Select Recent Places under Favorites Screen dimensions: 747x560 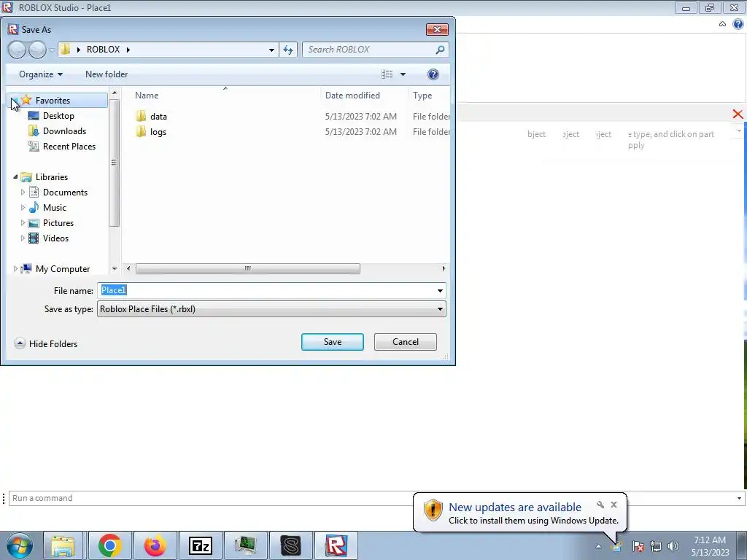(x=62, y=146)
